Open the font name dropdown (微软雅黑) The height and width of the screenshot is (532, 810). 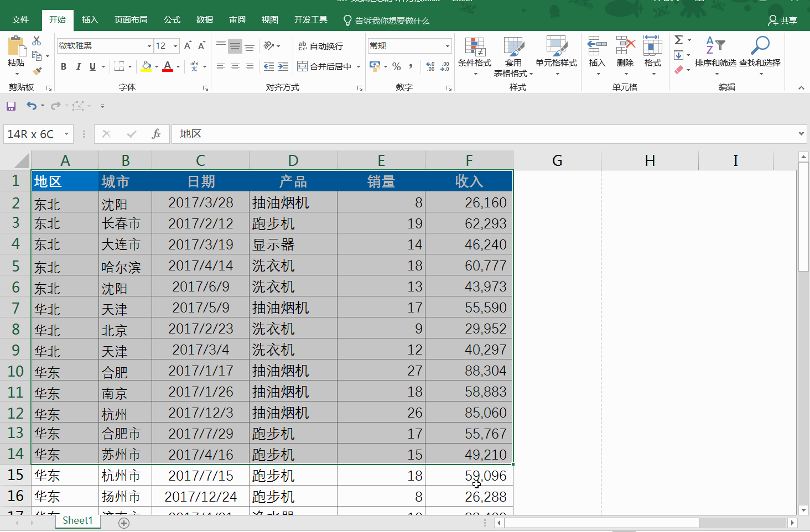(149, 46)
